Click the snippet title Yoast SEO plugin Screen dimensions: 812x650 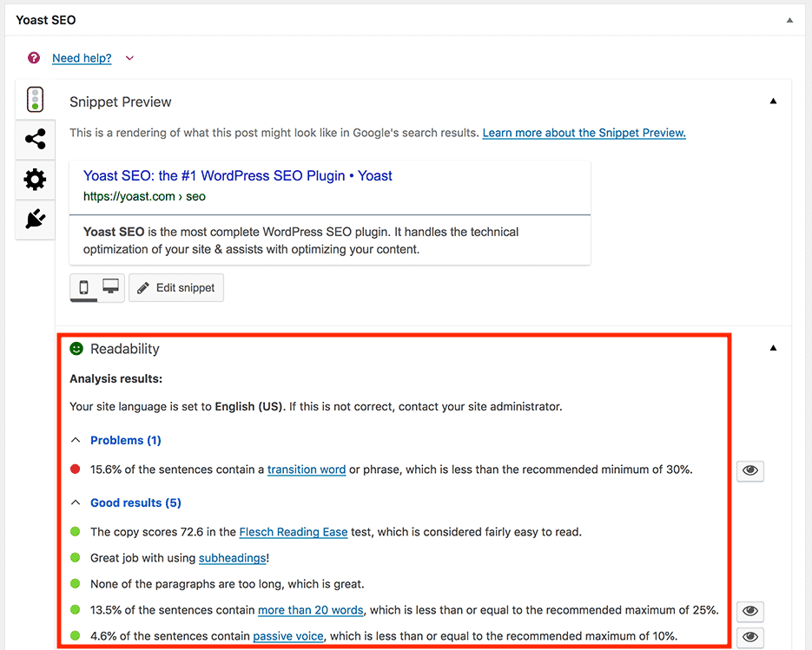[238, 176]
